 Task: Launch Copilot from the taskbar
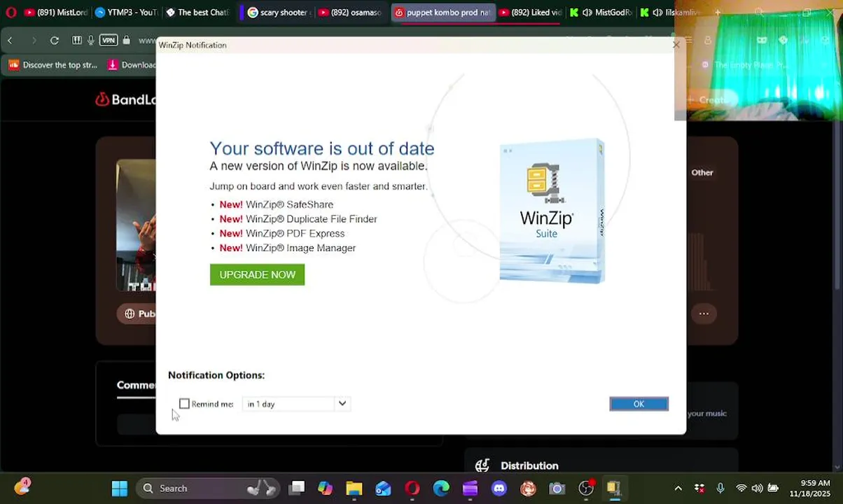326,488
